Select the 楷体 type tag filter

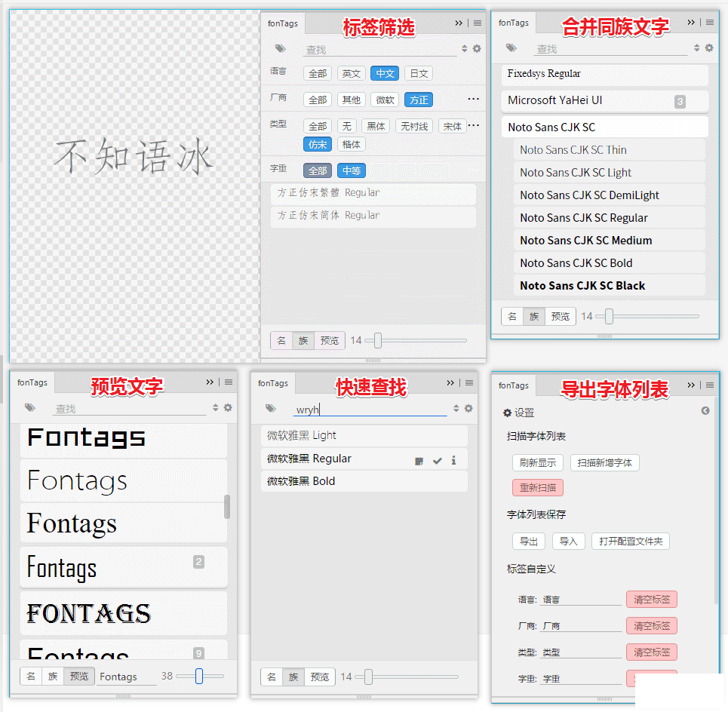(x=351, y=144)
